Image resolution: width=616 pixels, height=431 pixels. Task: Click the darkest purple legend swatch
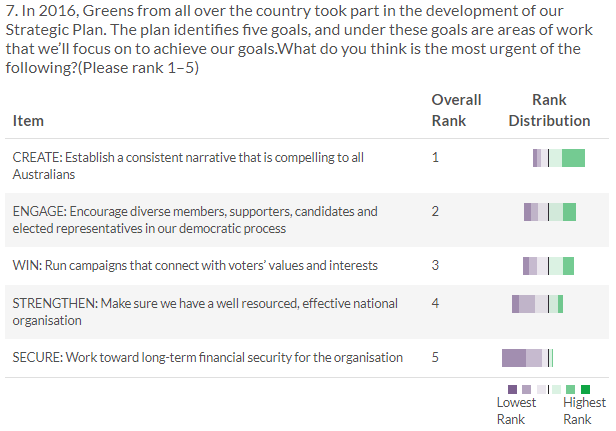513,389
